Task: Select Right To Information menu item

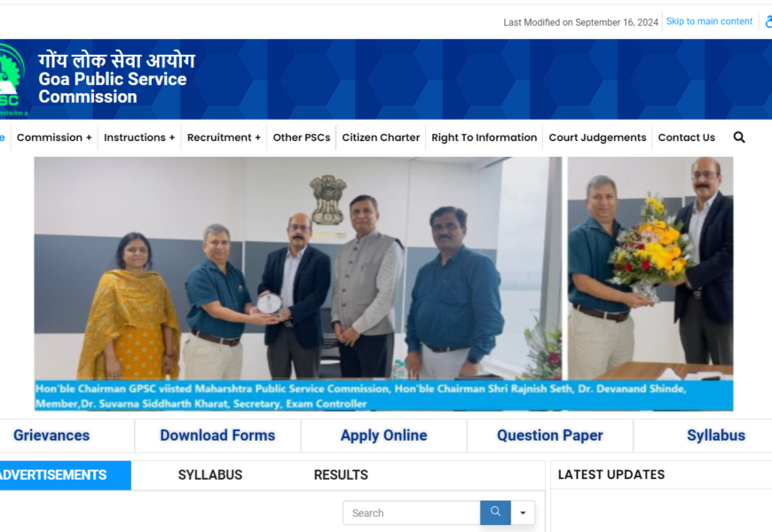Action: [x=484, y=137]
